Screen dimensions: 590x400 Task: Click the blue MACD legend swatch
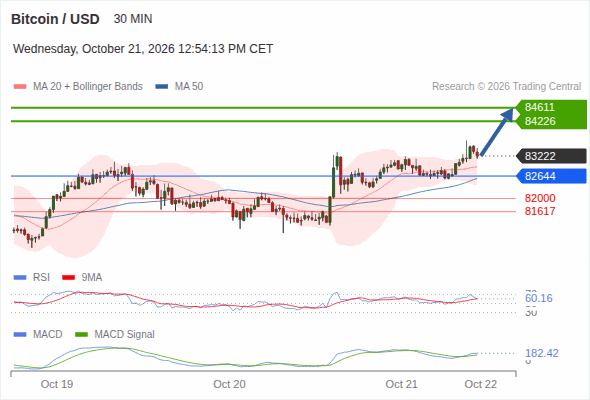coord(20,335)
